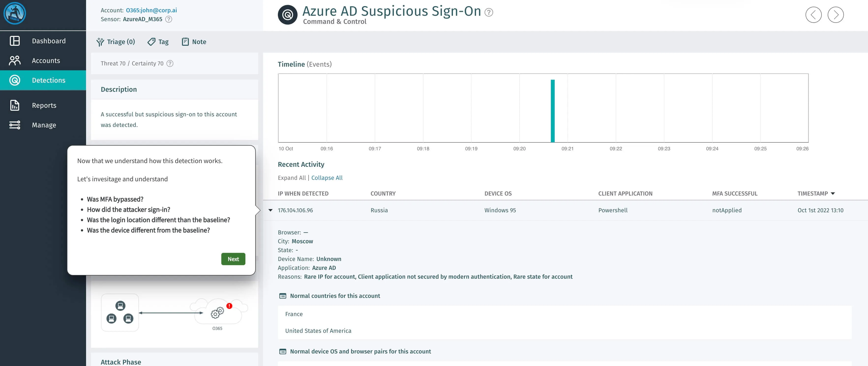Screen dimensions: 868x366
Task: Click the help icon next to Certainty 70
Action: 170,63
